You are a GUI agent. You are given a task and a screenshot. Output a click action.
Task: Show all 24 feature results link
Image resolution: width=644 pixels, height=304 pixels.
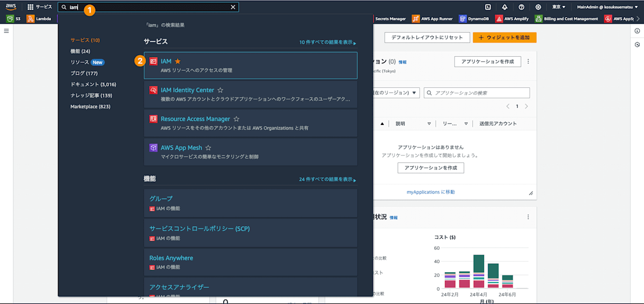tap(327, 179)
